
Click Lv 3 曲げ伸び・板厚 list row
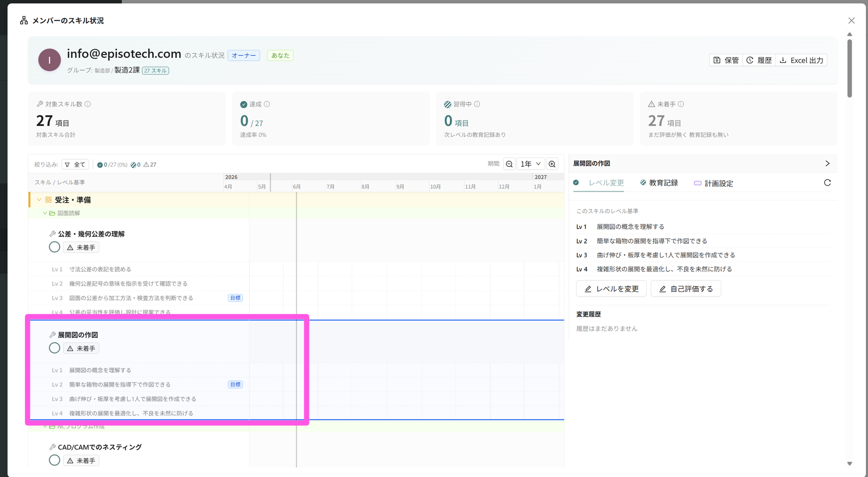pos(139,399)
